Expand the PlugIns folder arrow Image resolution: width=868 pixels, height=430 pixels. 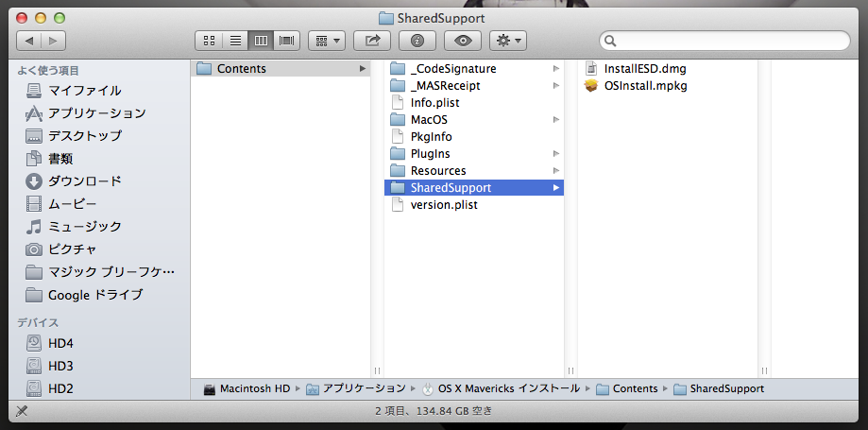555,153
